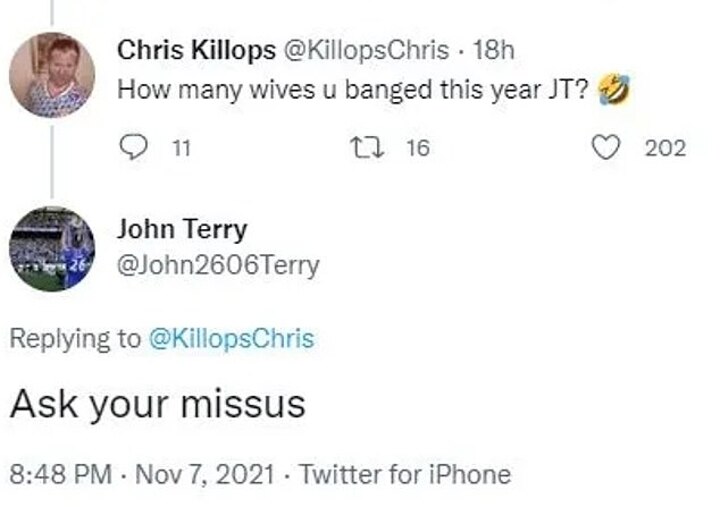Open the Twitter for iPhone source link
Screen dimensions: 720x507
point(405,473)
